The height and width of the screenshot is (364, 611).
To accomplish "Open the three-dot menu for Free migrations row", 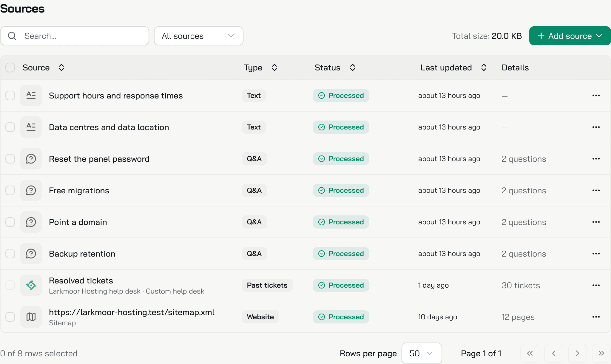I will click(596, 190).
